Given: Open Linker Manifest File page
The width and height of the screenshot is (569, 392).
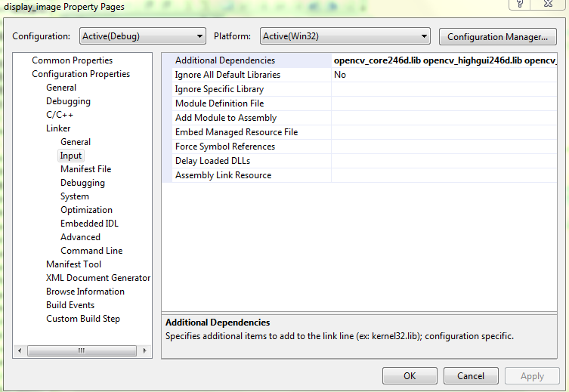Looking at the screenshot, I should (x=85, y=169).
